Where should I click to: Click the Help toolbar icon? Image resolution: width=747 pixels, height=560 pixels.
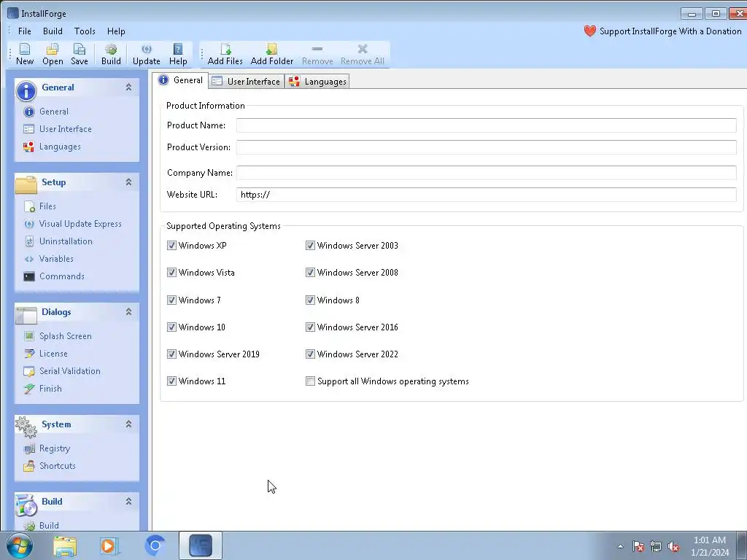tap(178, 54)
